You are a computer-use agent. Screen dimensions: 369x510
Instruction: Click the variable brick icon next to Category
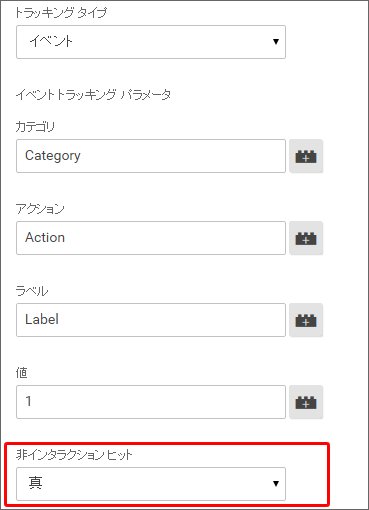pyautogui.click(x=306, y=156)
